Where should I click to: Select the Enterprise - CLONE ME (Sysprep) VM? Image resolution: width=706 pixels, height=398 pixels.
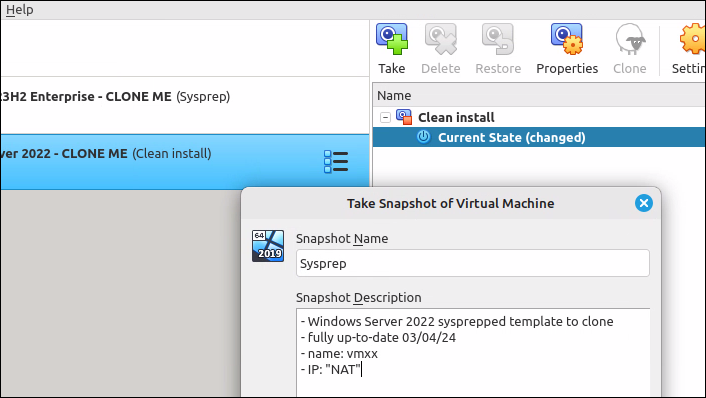tap(185, 105)
